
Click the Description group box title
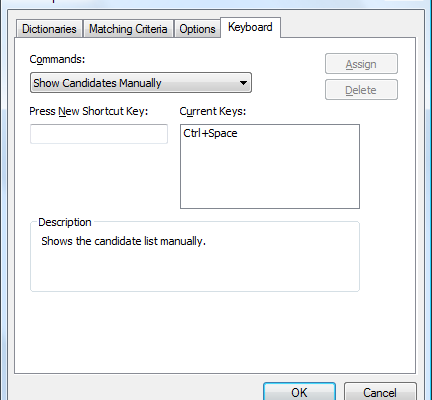coord(65,222)
